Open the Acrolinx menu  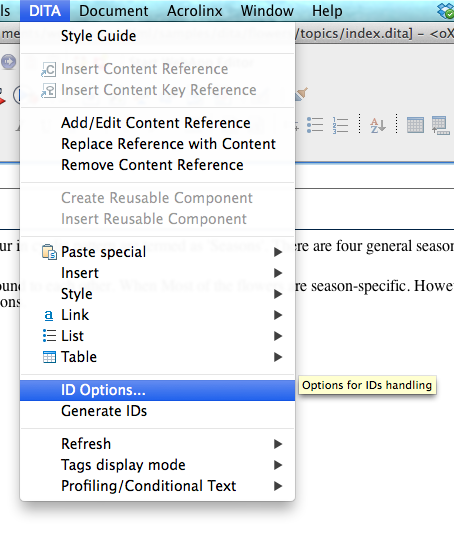[x=194, y=11]
